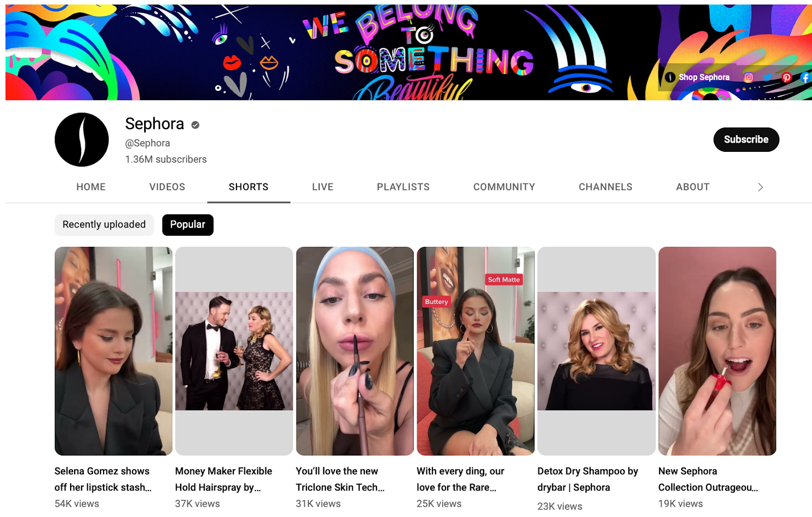812x517 pixels.
Task: Select the Shorts tab
Action: click(x=249, y=187)
